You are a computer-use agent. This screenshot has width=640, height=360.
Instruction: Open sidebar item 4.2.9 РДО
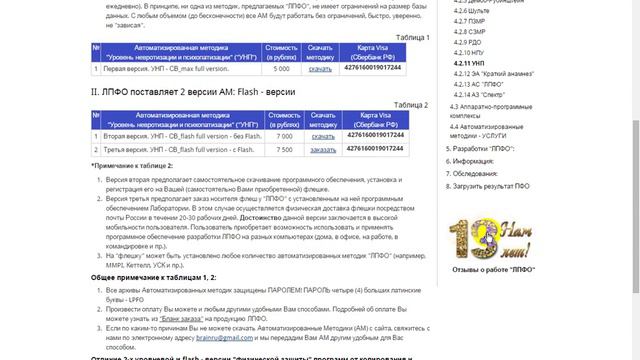click(467, 42)
